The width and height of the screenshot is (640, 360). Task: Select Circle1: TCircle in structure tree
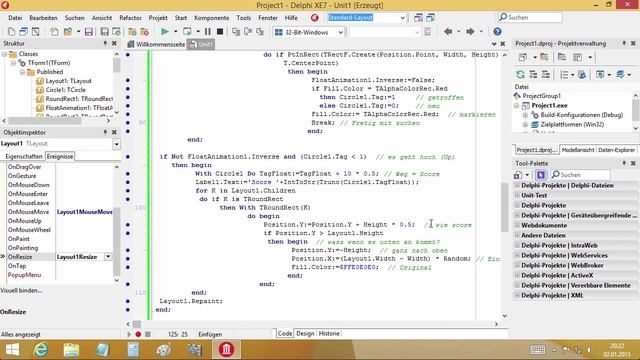[x=65, y=90]
